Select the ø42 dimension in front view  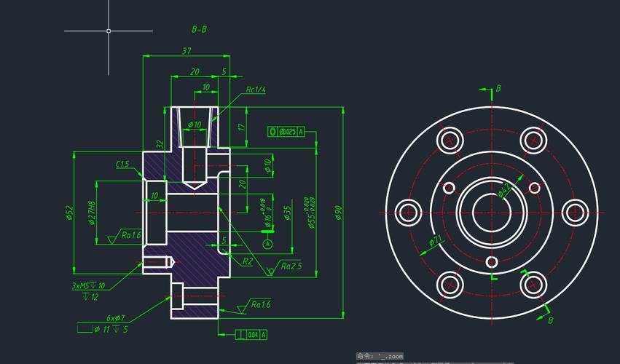(x=505, y=189)
